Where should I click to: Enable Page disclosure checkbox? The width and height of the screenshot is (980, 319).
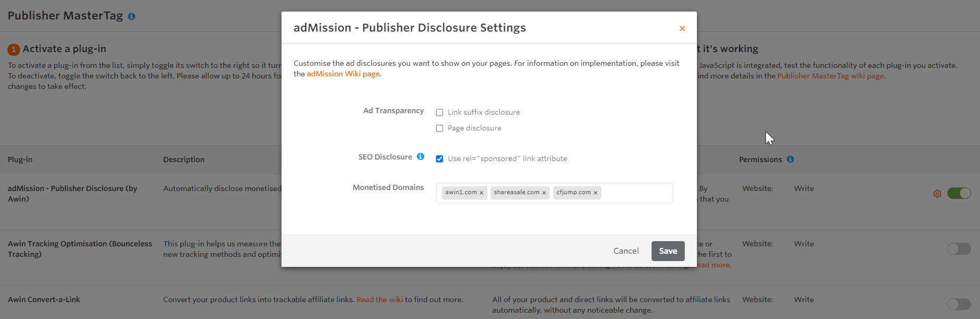tap(440, 128)
